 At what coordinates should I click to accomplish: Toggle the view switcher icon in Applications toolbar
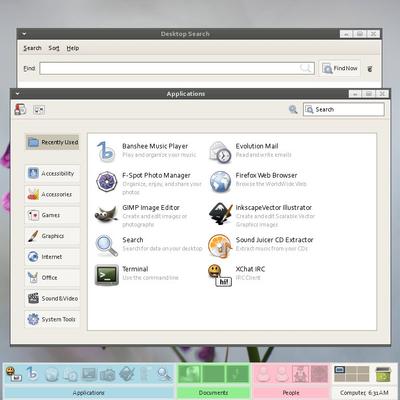tap(39, 109)
